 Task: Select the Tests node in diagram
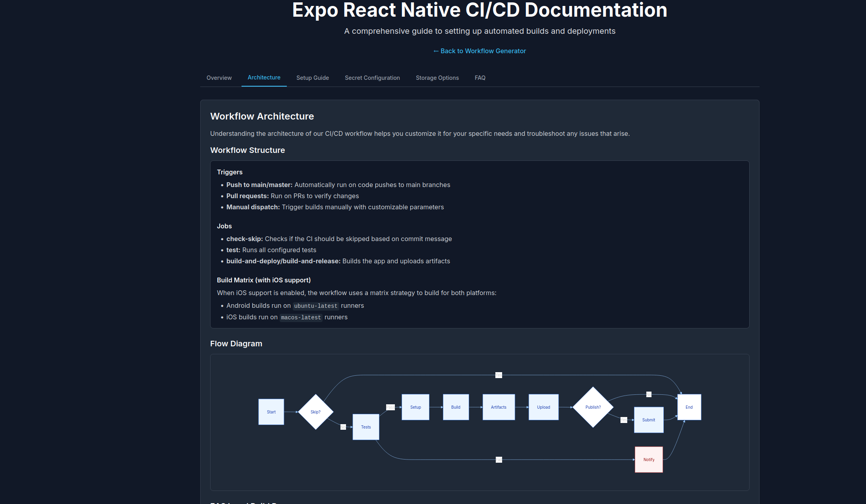366,427
